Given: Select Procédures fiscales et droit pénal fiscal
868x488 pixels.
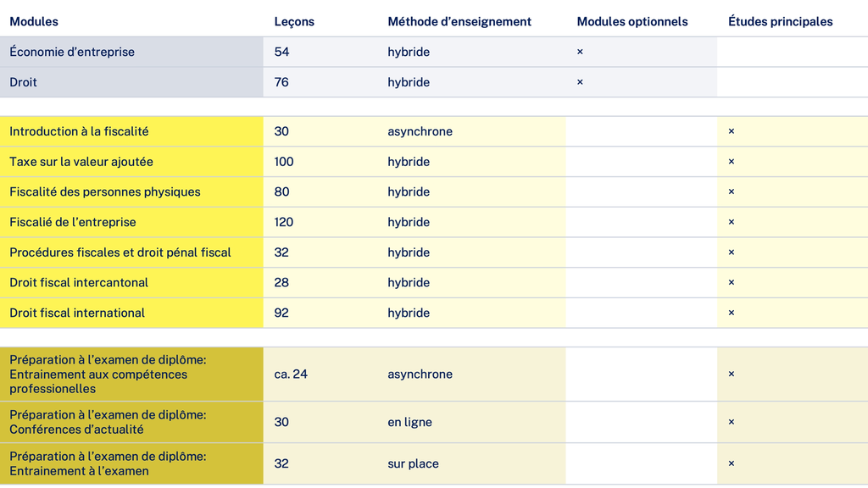Looking at the screenshot, I should 120,252.
